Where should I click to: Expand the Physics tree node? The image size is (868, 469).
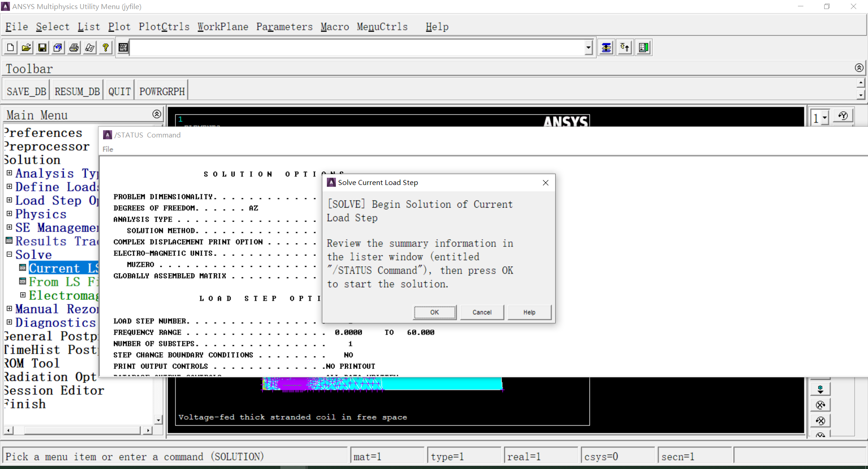9,213
